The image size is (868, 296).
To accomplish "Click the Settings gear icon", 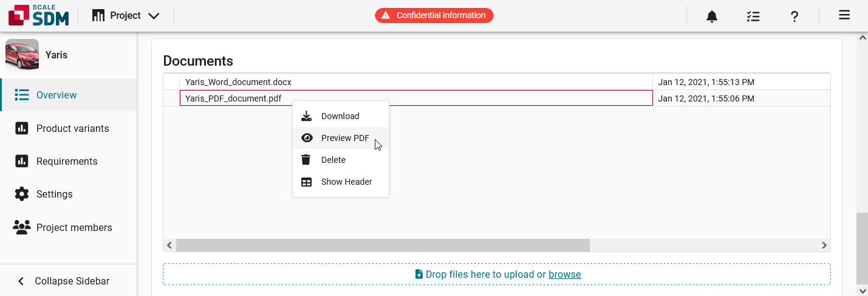I will 22,194.
